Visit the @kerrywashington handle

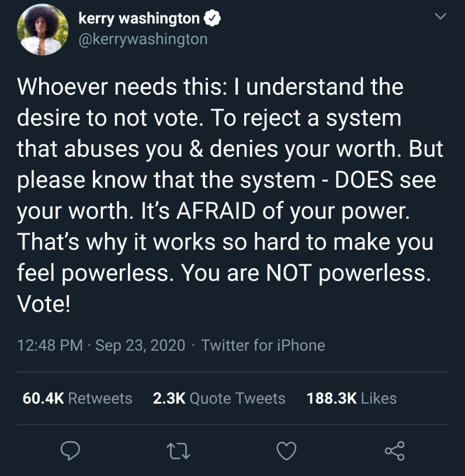[143, 39]
